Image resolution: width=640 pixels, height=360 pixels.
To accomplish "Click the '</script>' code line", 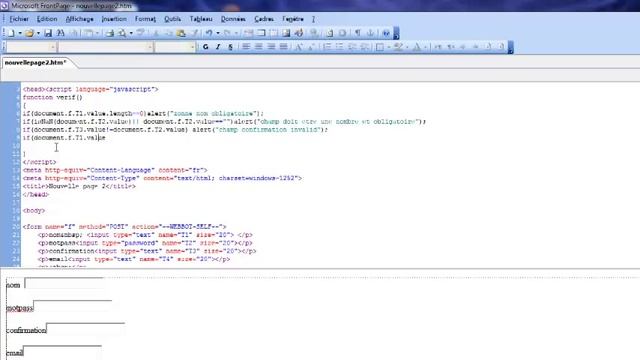I will pos(39,162).
